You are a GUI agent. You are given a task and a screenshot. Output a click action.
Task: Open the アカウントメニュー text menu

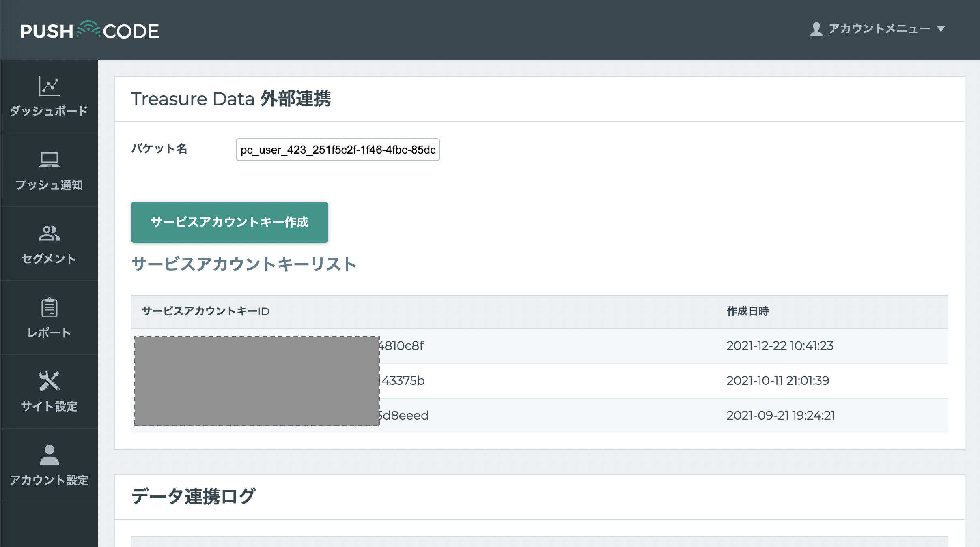point(879,29)
